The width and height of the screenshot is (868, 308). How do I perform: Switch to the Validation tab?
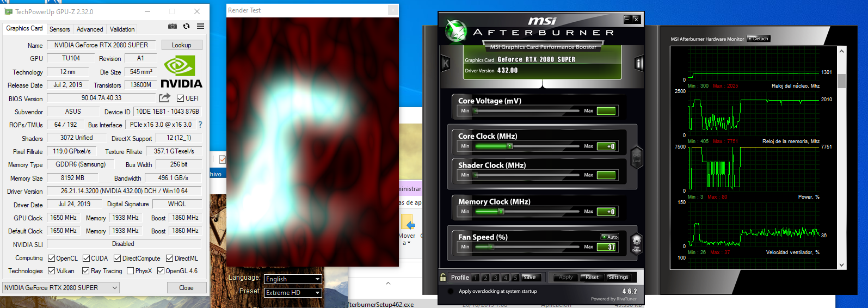point(122,29)
